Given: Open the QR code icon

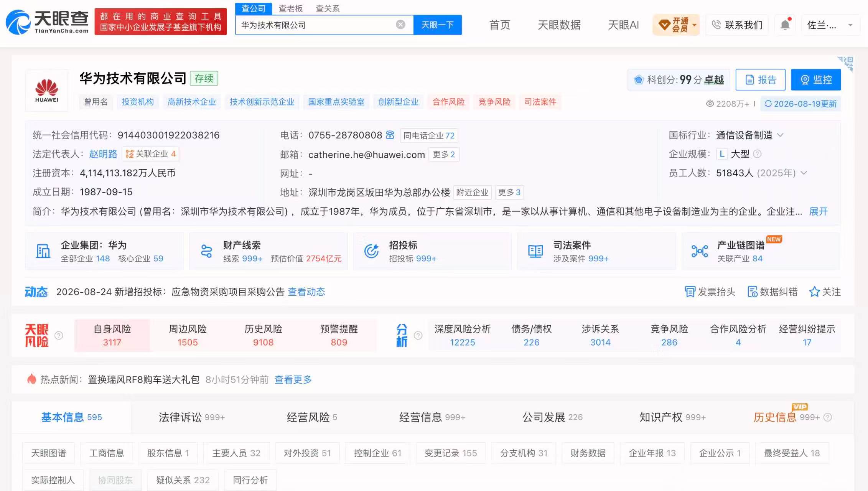Looking at the screenshot, I should click(846, 64).
